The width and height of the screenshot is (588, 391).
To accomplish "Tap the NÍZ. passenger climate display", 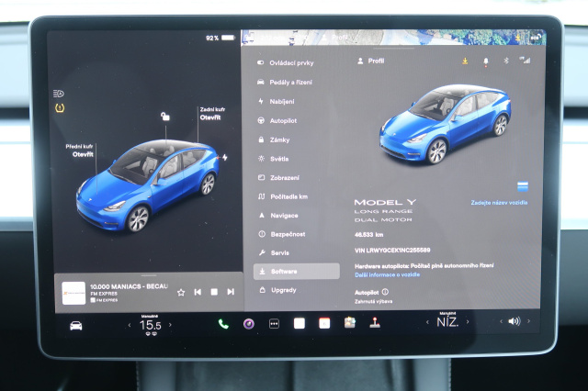I will [447, 322].
